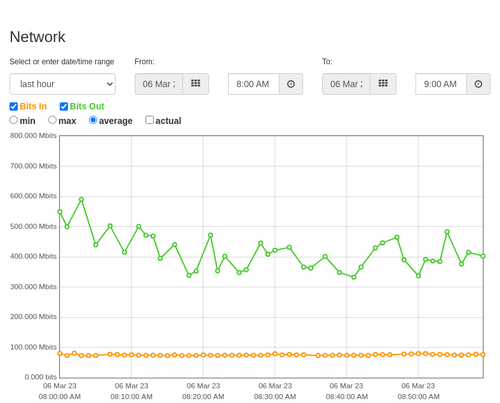500x403 pixels.
Task: Click the 0.000 bits axis label
Action: (40, 377)
